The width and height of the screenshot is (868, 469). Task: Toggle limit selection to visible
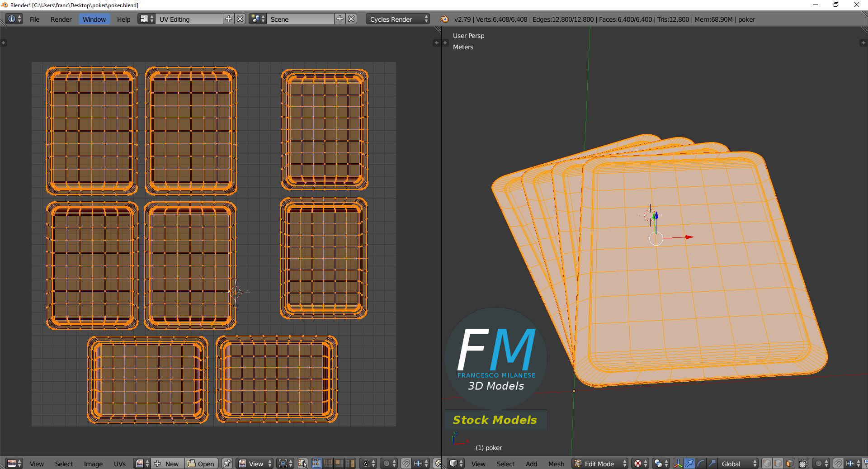tap(803, 464)
